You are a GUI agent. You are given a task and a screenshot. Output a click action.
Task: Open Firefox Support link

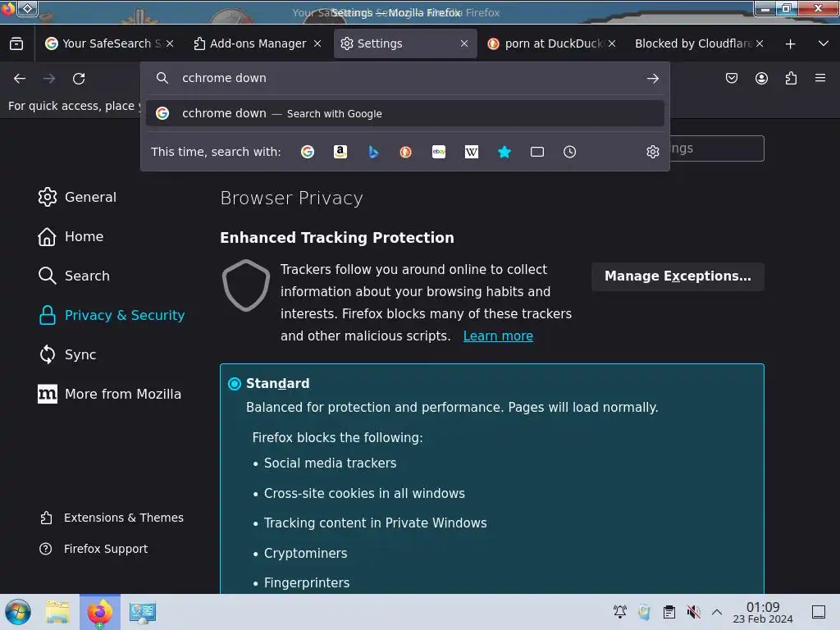click(x=94, y=549)
